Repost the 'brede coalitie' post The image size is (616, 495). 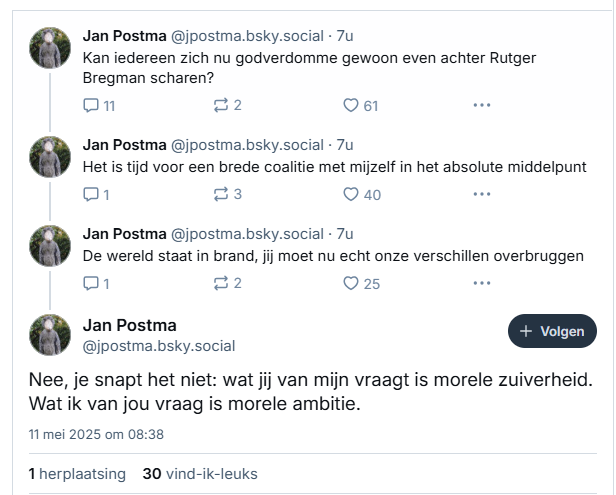pos(227,194)
